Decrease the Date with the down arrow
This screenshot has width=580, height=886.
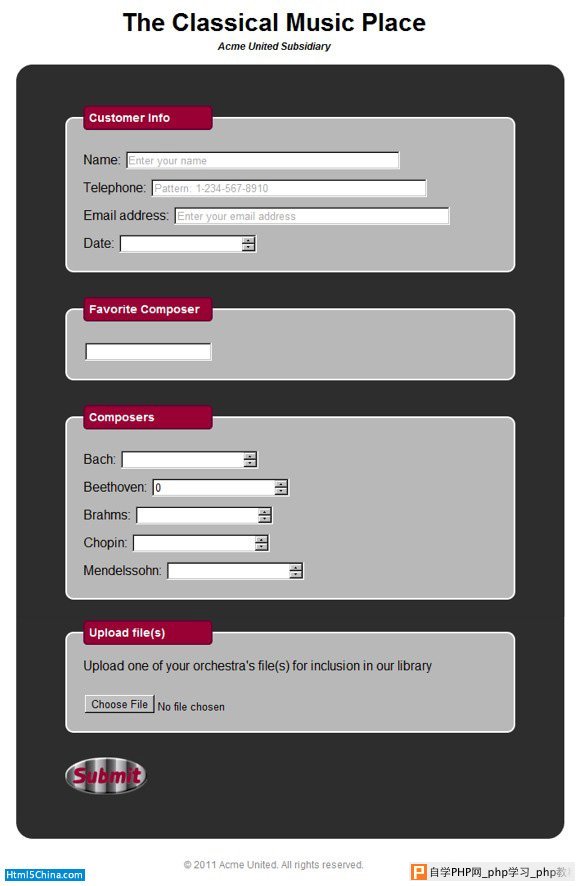pyautogui.click(x=249, y=247)
